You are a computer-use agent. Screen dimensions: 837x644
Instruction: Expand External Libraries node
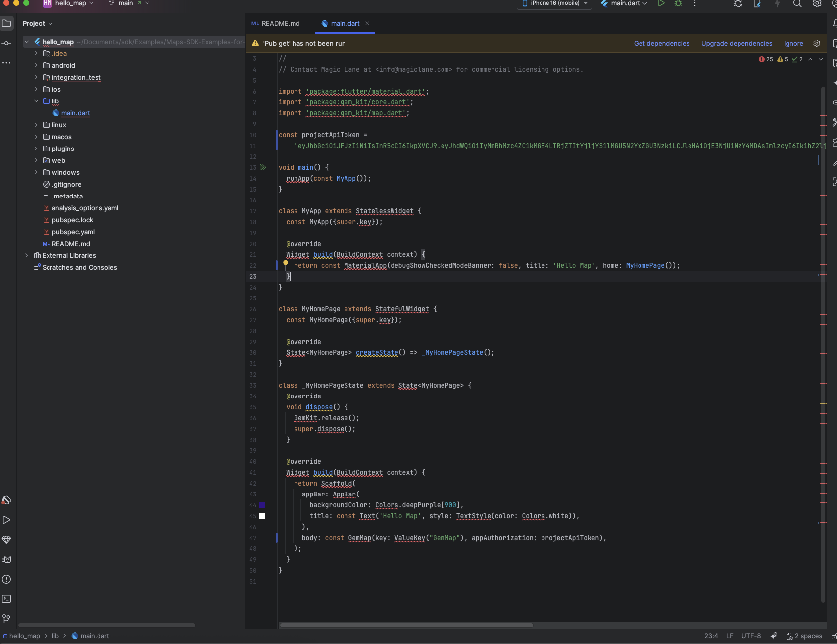[27, 255]
